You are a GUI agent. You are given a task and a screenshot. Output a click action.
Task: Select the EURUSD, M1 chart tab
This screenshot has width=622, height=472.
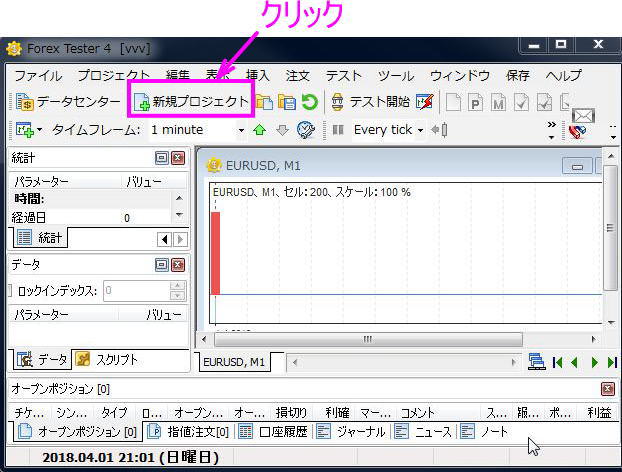234,362
